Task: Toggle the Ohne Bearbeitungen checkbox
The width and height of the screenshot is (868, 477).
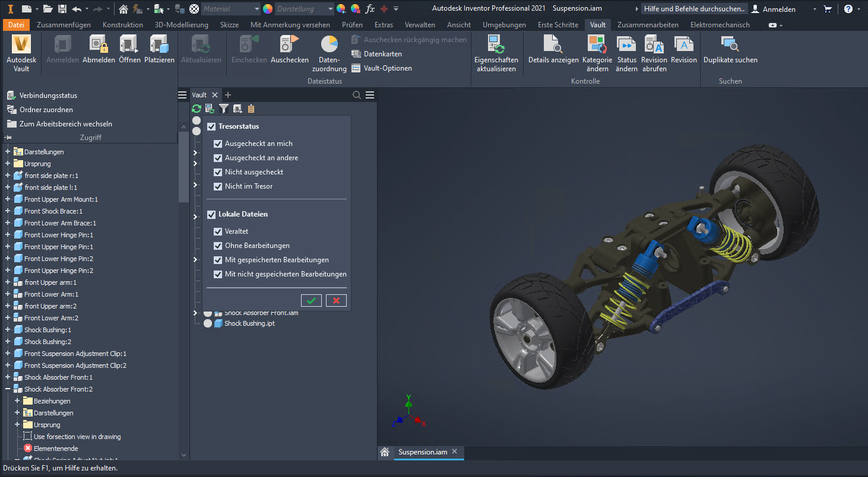Action: (x=218, y=246)
